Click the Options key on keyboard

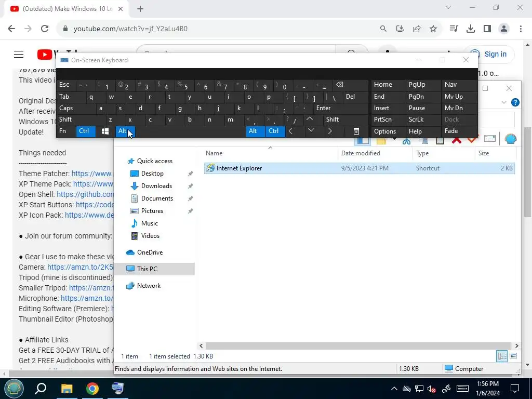388,131
